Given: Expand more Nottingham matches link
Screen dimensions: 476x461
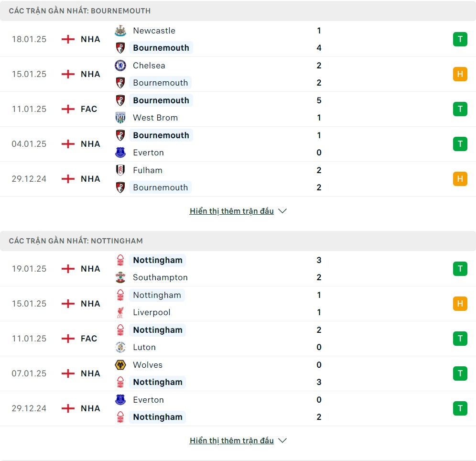Looking at the screenshot, I should click(232, 440).
